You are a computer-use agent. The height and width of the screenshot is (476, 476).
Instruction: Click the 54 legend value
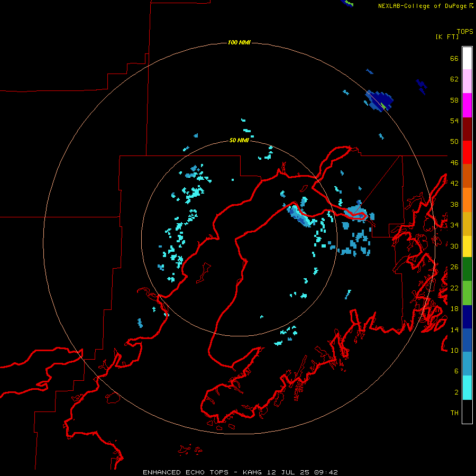[x=454, y=121]
